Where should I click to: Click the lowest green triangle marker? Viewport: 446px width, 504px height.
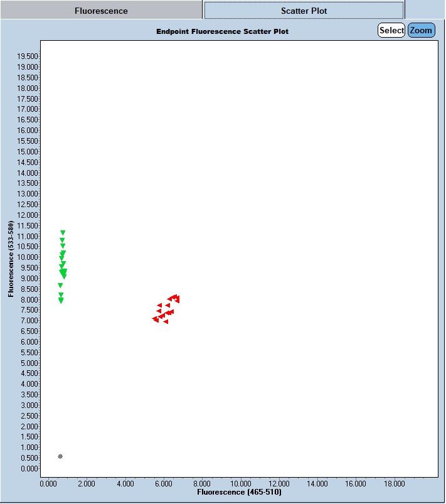[61, 301]
